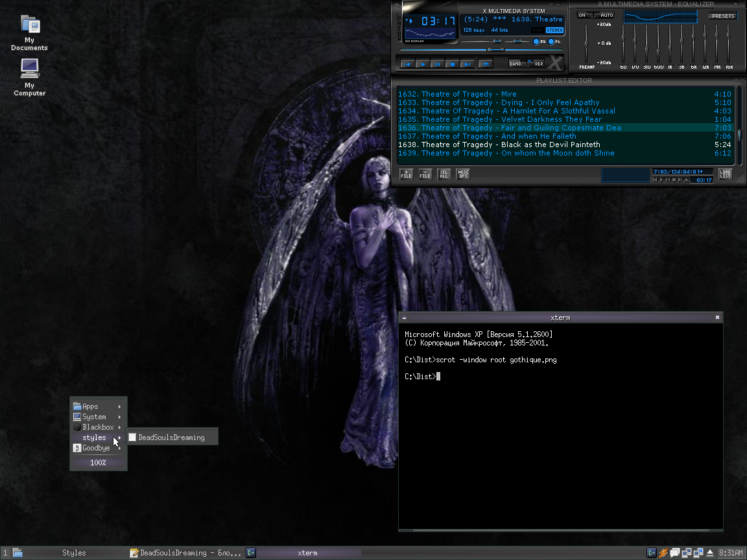Click the volume slider in the player
This screenshot has height=560, width=747.
coord(481,41)
